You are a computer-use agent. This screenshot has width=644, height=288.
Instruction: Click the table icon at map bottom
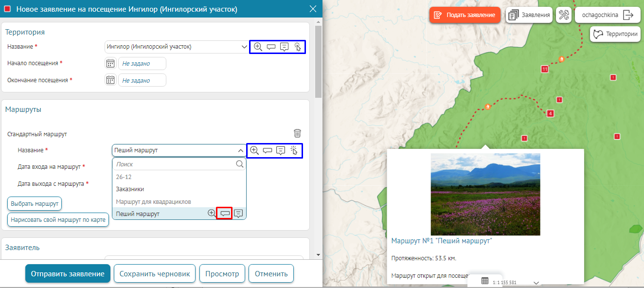tap(485, 281)
